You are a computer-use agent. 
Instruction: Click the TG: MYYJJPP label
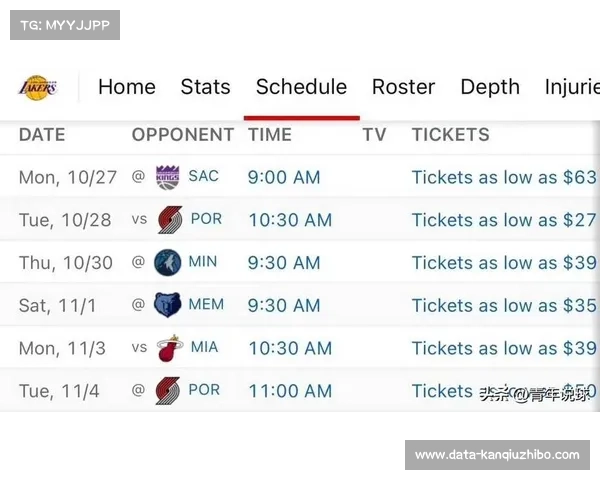point(65,25)
